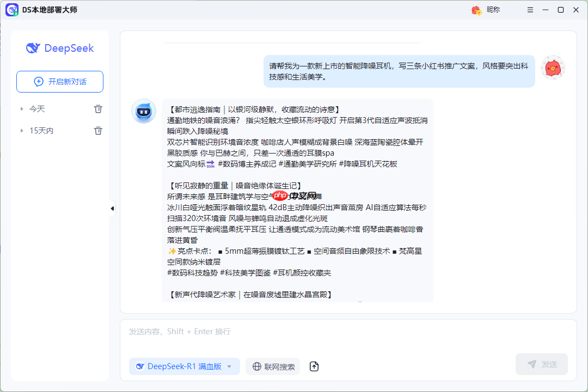The width and height of the screenshot is (588, 392).
Task: Open the hamburger menu in the titlebar
Action: [530, 10]
